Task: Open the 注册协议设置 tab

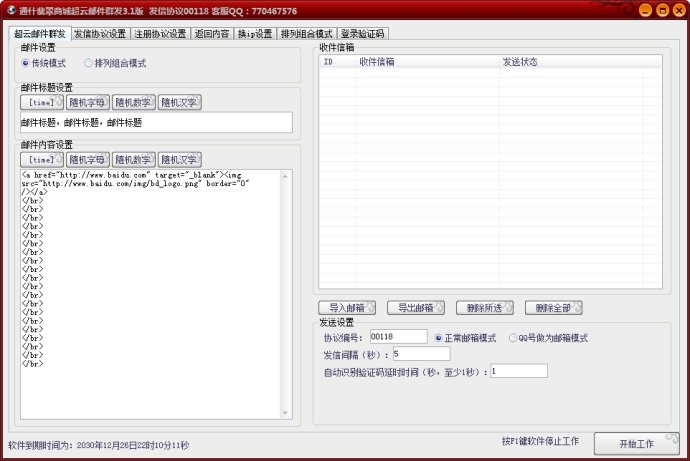Action: point(160,33)
